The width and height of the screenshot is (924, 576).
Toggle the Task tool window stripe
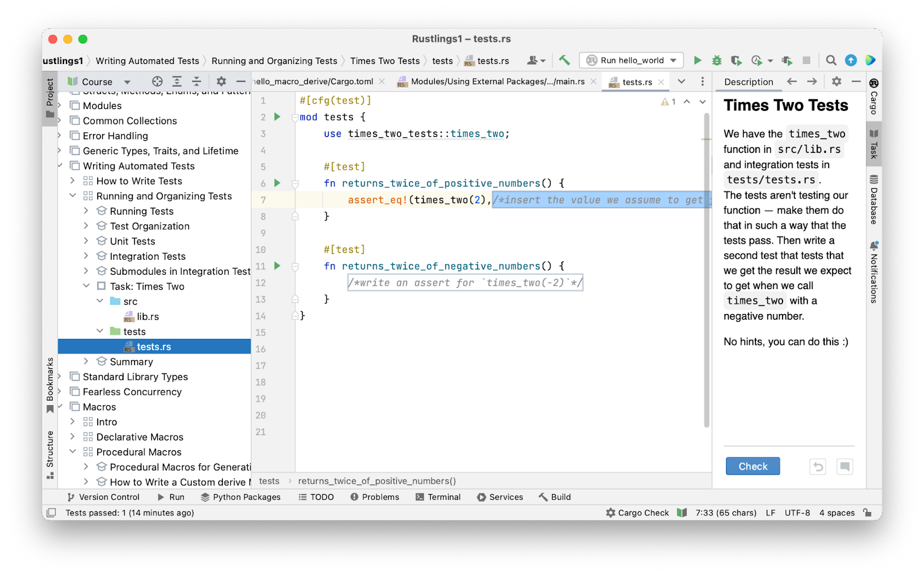coord(874,144)
